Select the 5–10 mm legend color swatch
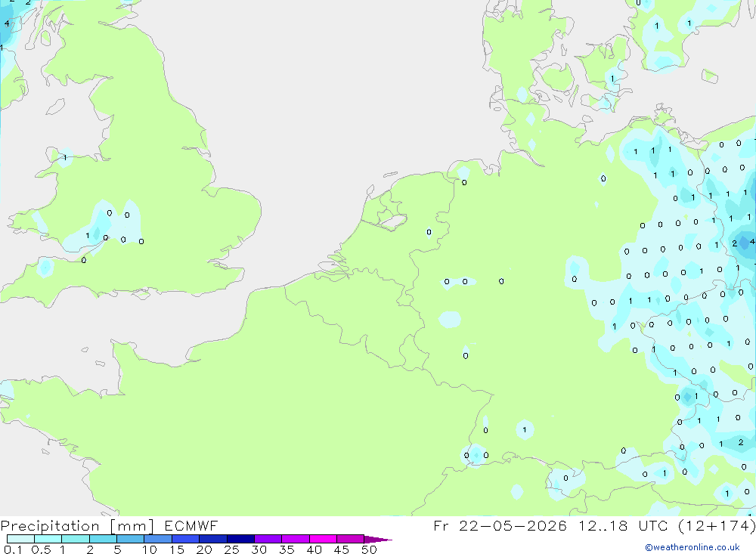 pos(131,539)
